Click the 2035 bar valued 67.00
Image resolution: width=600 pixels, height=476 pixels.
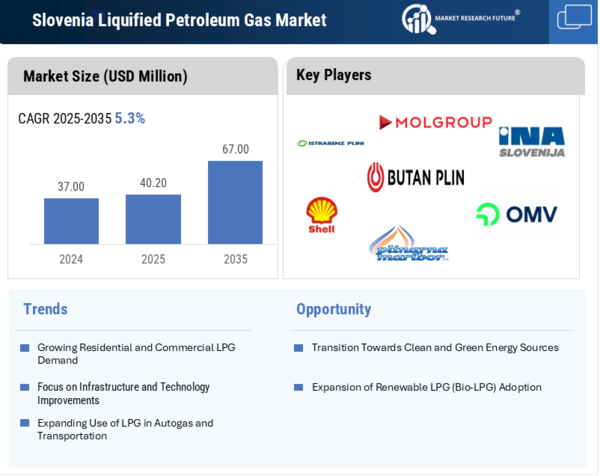click(235, 202)
